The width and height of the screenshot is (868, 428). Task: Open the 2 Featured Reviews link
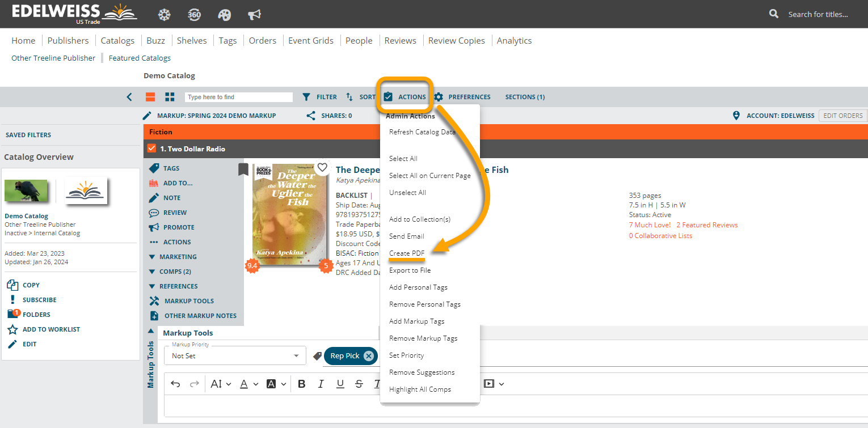click(707, 225)
